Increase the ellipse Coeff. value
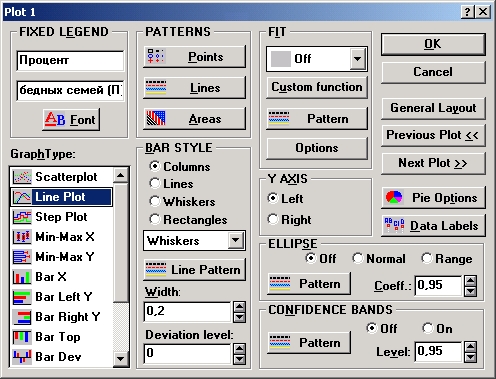This screenshot has height=379, width=496. pos(470,281)
